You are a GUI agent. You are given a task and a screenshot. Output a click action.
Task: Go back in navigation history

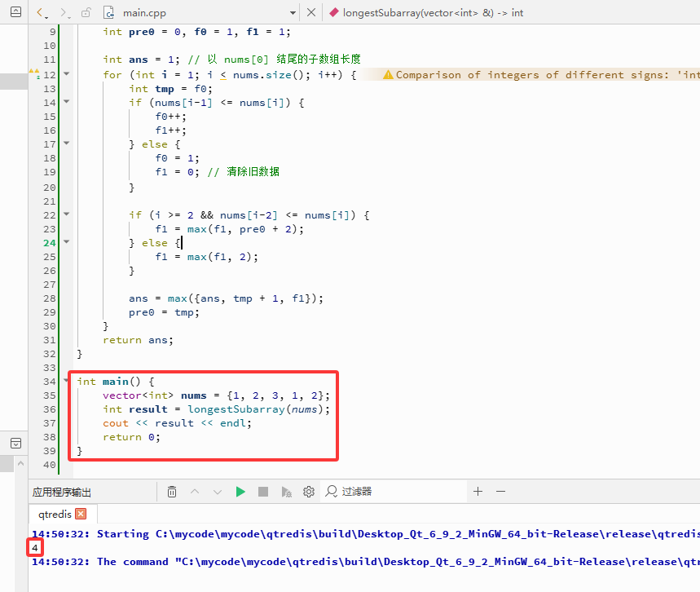pos(39,12)
